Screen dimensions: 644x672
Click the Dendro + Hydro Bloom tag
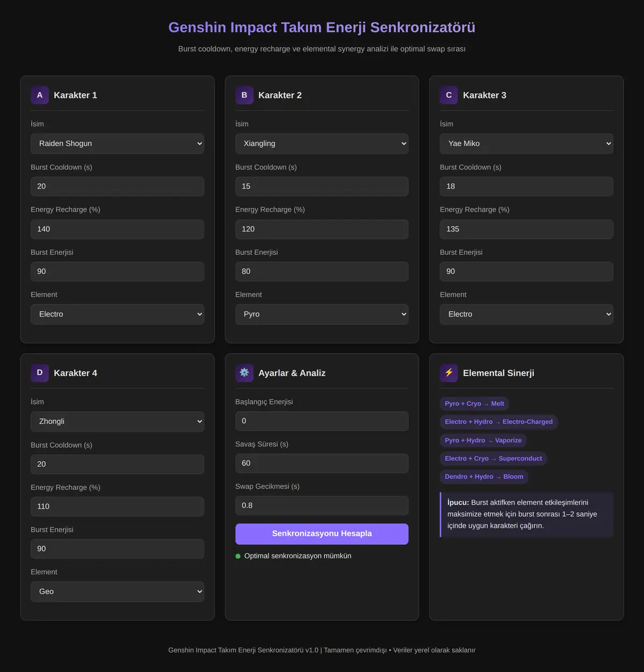[x=484, y=477]
